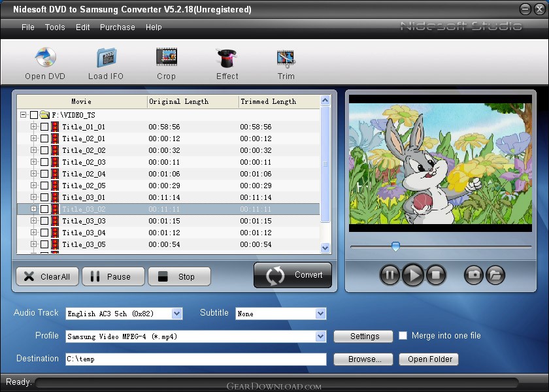Click the Pause conversion button
Screen dimensions: 549x392
[113, 276]
